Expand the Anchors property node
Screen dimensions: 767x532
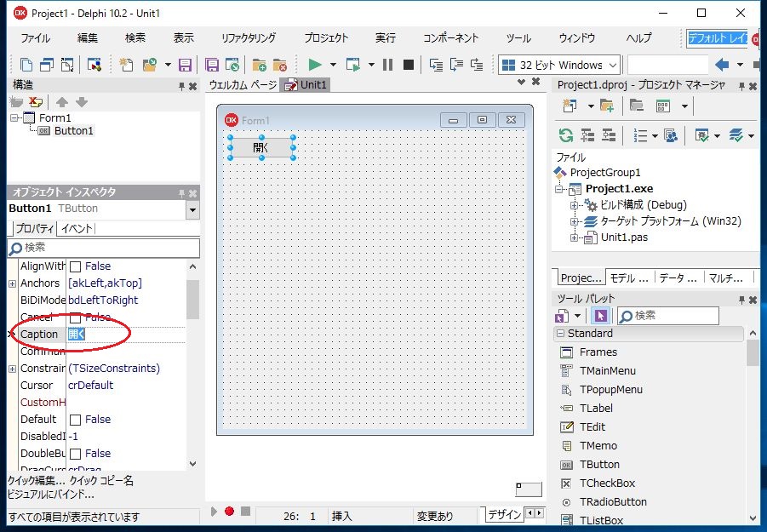coord(12,283)
